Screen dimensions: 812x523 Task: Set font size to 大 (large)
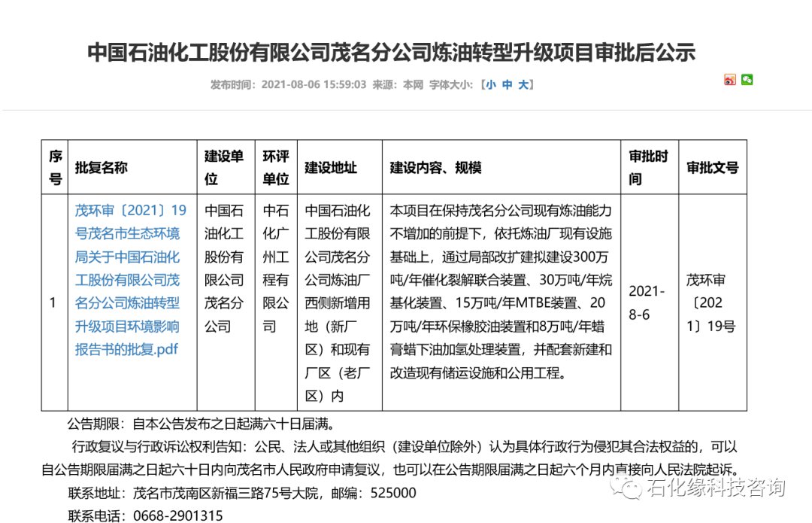pyautogui.click(x=523, y=84)
